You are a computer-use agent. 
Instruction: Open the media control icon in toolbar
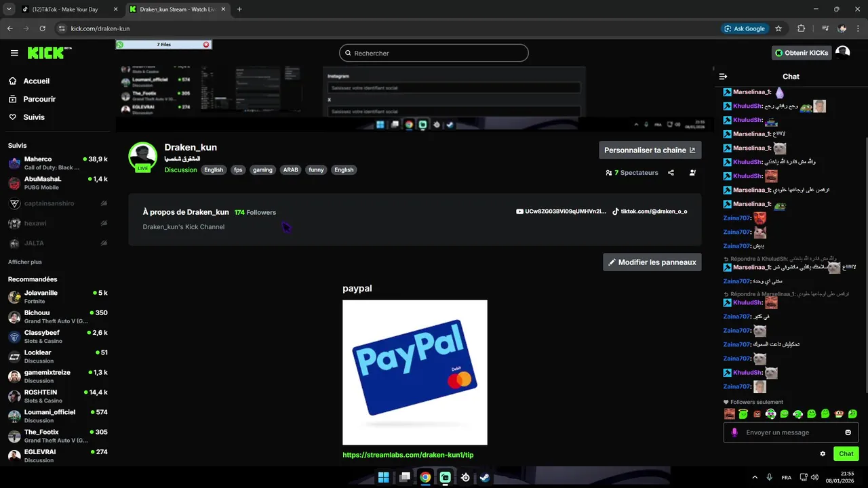click(825, 28)
